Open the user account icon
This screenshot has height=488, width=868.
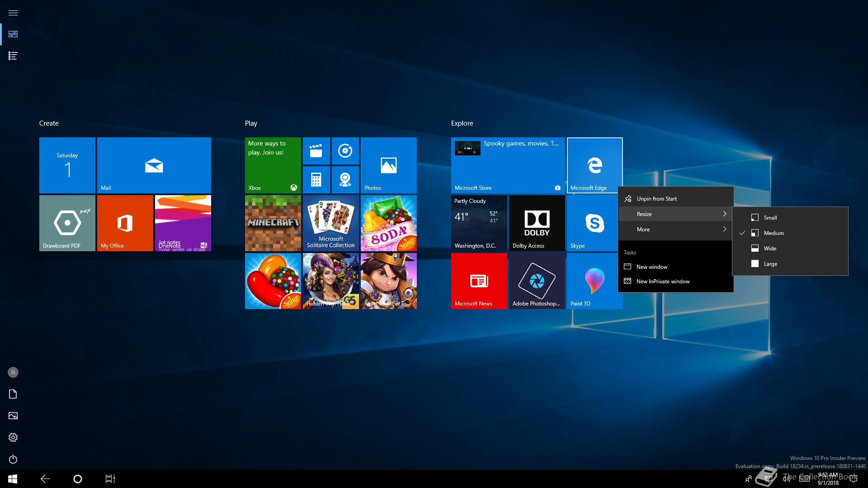pos(13,372)
